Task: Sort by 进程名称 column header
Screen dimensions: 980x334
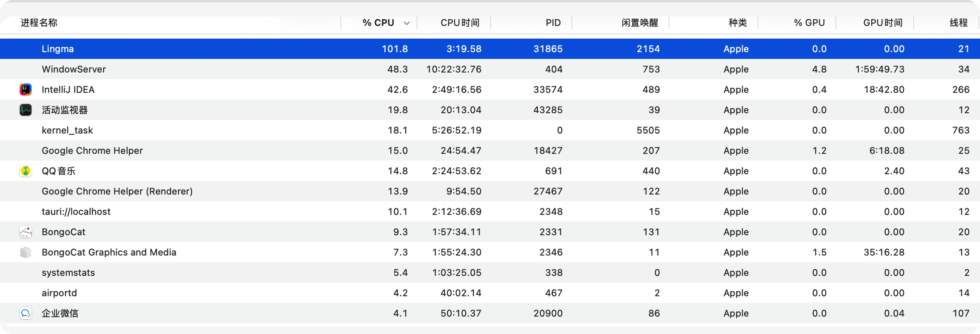Action: (39, 23)
